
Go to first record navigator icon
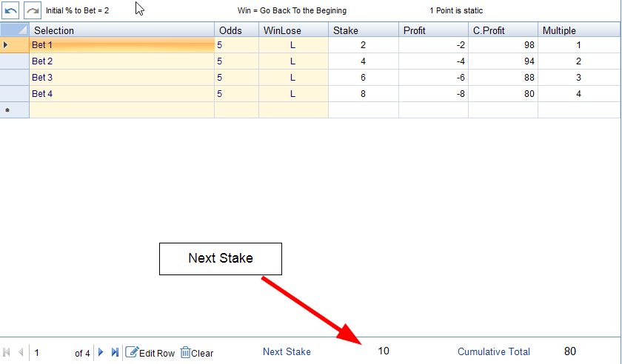click(x=7, y=353)
